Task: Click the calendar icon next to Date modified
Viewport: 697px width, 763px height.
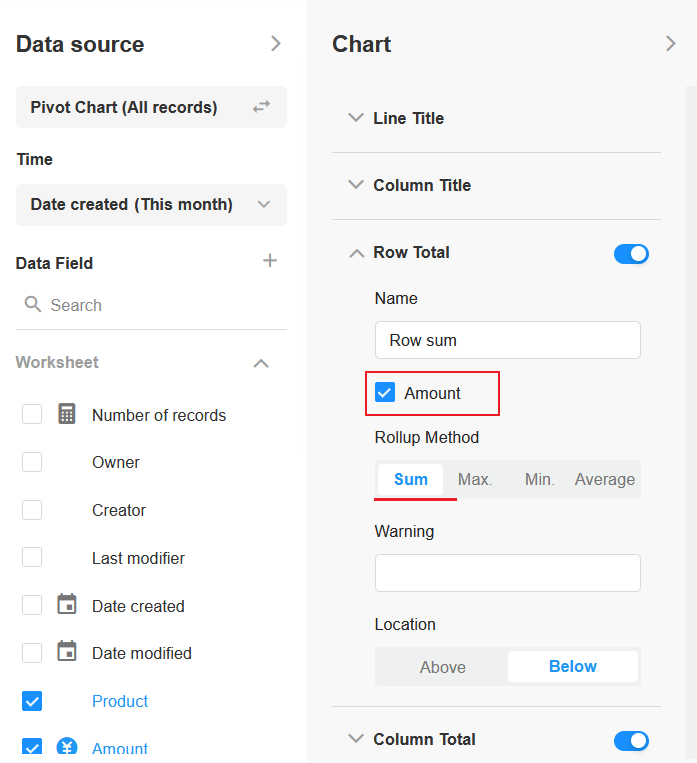Action: (67, 652)
